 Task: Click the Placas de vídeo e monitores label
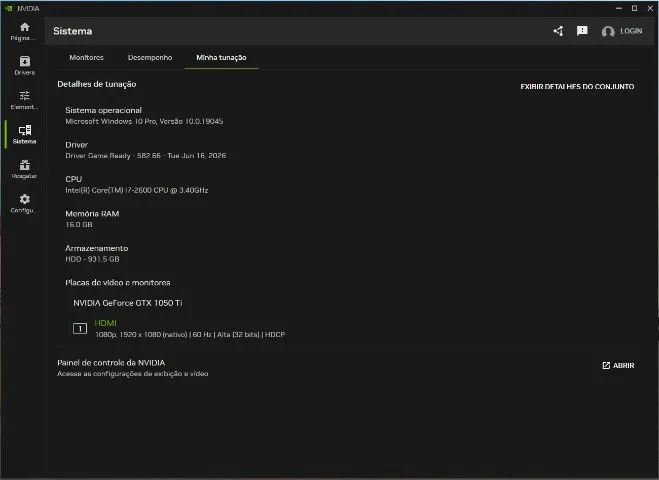click(x=118, y=282)
